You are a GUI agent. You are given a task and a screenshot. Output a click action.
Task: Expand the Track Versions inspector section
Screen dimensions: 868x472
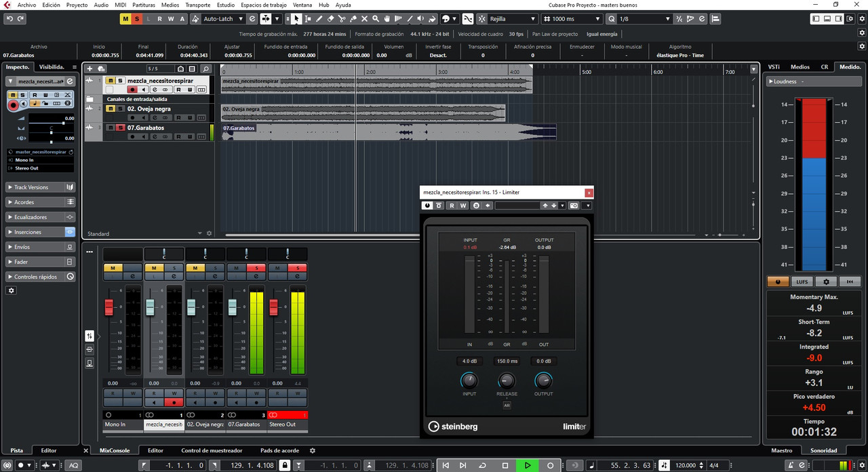pyautogui.click(x=41, y=187)
